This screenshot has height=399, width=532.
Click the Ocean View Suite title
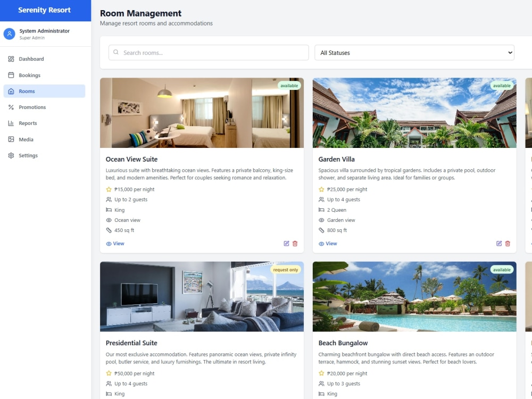(x=131, y=159)
